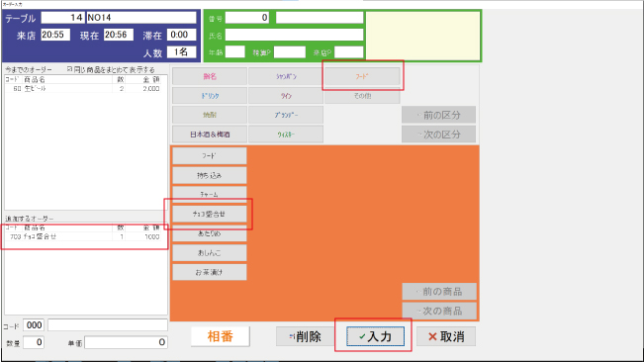This screenshot has width=644, height=362.
Task: Click the 数量 quantity input field
Action: 34,342
